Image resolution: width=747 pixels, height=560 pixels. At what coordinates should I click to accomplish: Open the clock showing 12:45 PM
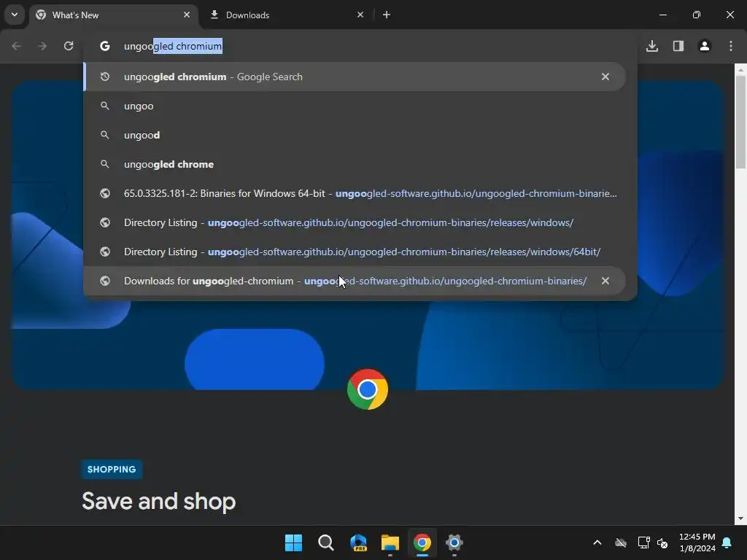point(697,542)
